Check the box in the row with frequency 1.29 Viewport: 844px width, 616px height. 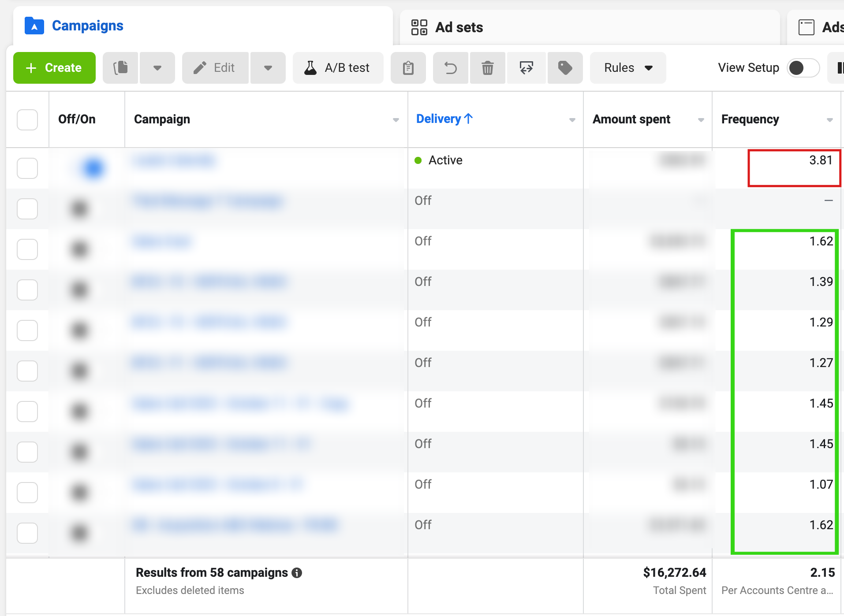click(27, 330)
